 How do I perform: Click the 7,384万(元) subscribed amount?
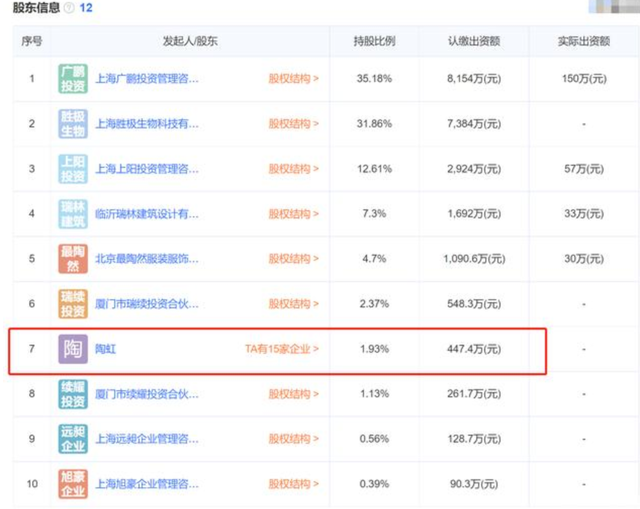point(474,124)
